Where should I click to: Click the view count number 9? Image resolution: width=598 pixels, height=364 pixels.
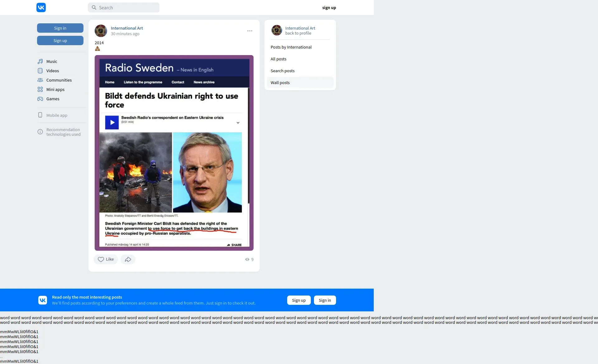click(252, 259)
